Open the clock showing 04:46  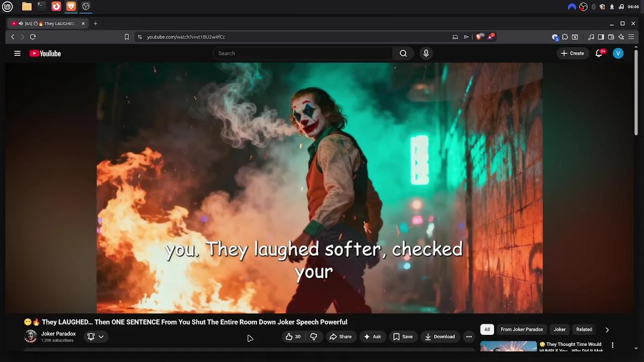[633, 7]
